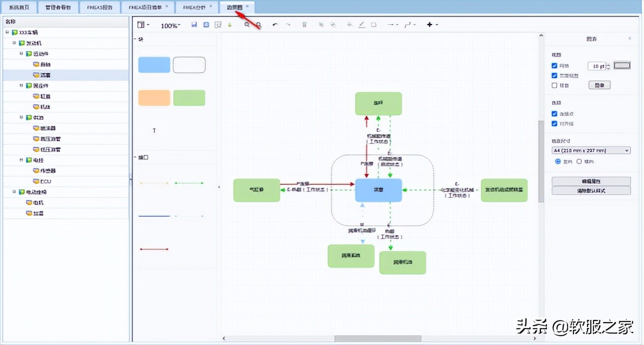644x345 pixels.
Task: Click the Redo icon in the toolbar
Action: click(x=289, y=25)
